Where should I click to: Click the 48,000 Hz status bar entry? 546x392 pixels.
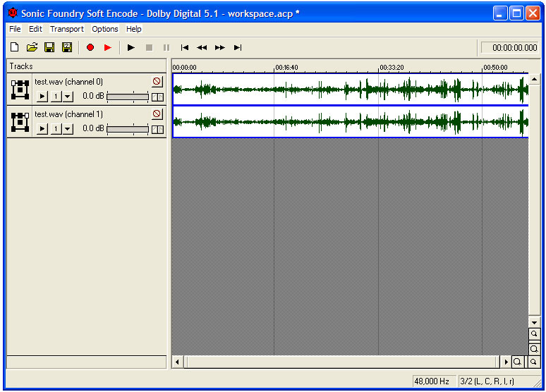(434, 381)
